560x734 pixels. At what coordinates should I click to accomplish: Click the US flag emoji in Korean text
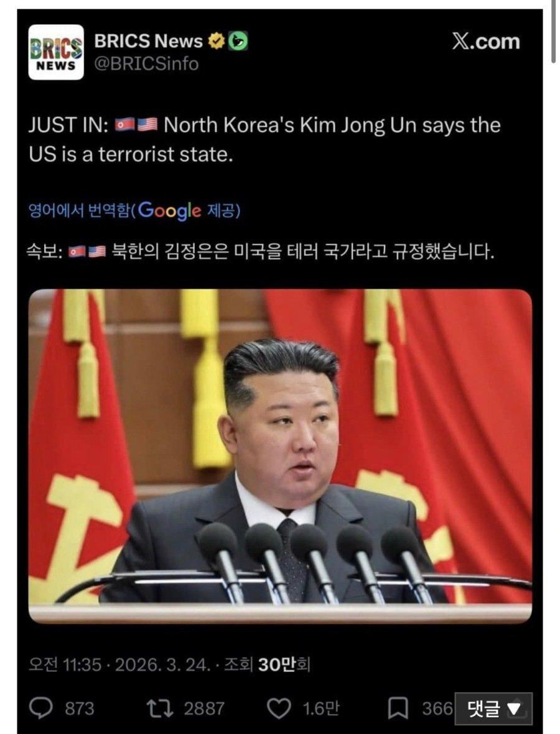click(x=98, y=253)
